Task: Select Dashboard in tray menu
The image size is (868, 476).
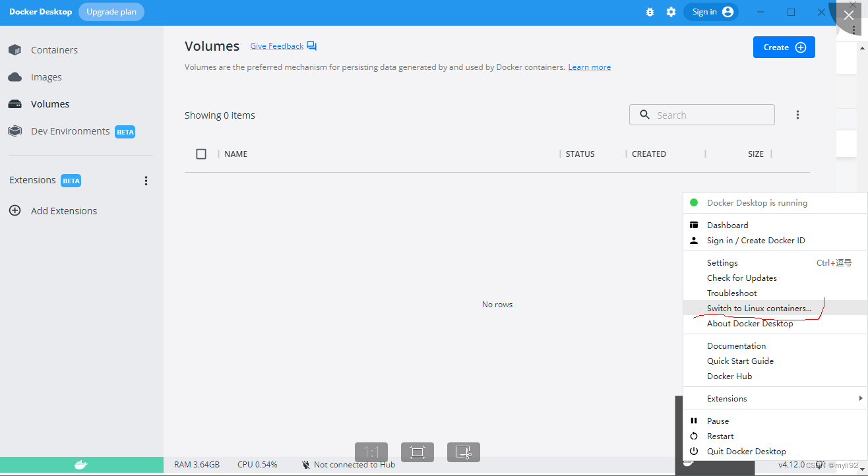Action: 775,225
